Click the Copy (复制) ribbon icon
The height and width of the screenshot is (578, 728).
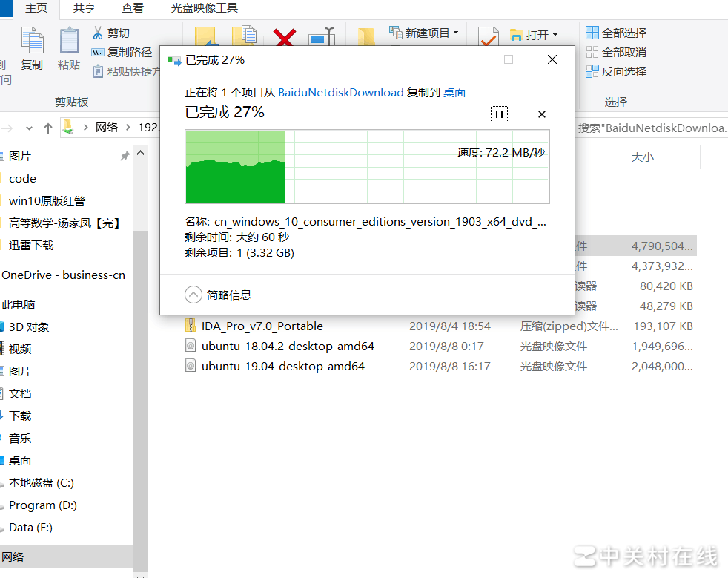[x=32, y=48]
